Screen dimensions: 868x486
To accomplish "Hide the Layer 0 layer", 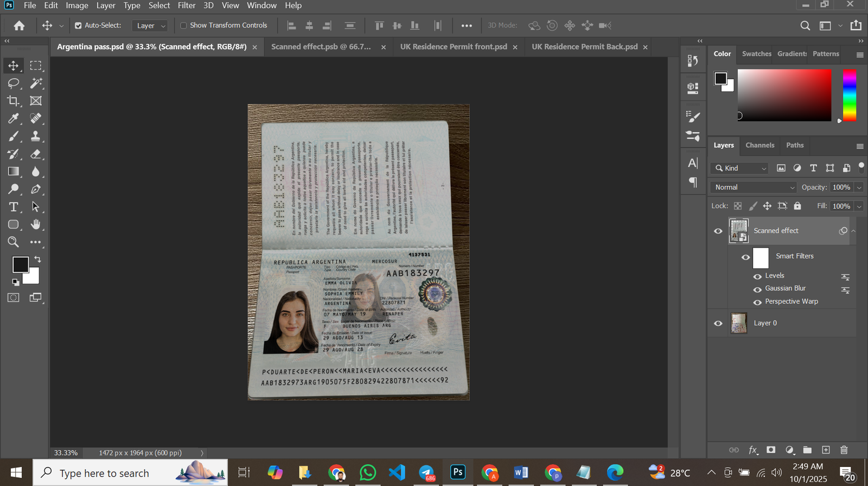I will (x=718, y=323).
